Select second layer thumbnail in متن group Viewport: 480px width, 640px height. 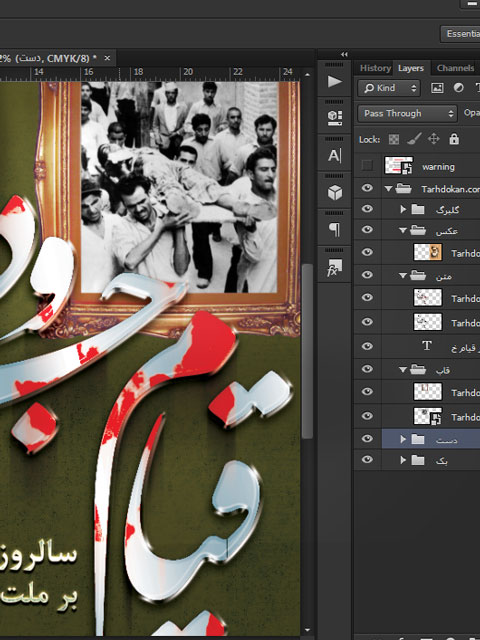click(x=427, y=322)
